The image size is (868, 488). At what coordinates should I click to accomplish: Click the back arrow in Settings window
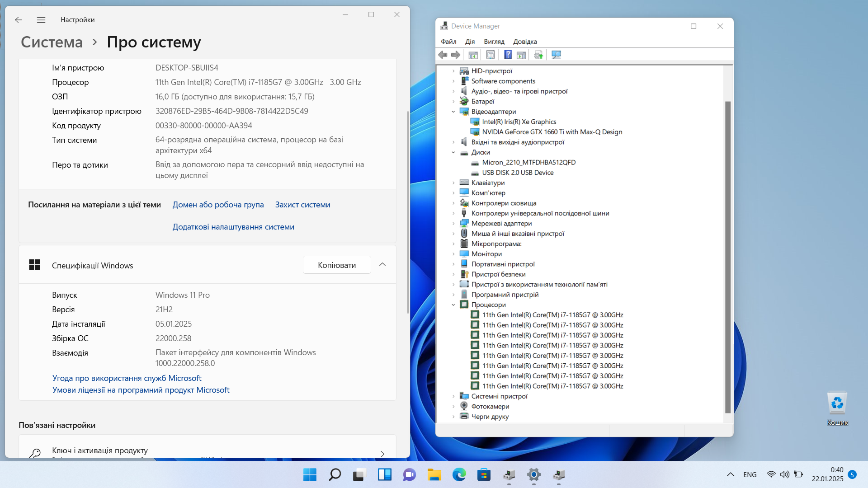tap(18, 20)
